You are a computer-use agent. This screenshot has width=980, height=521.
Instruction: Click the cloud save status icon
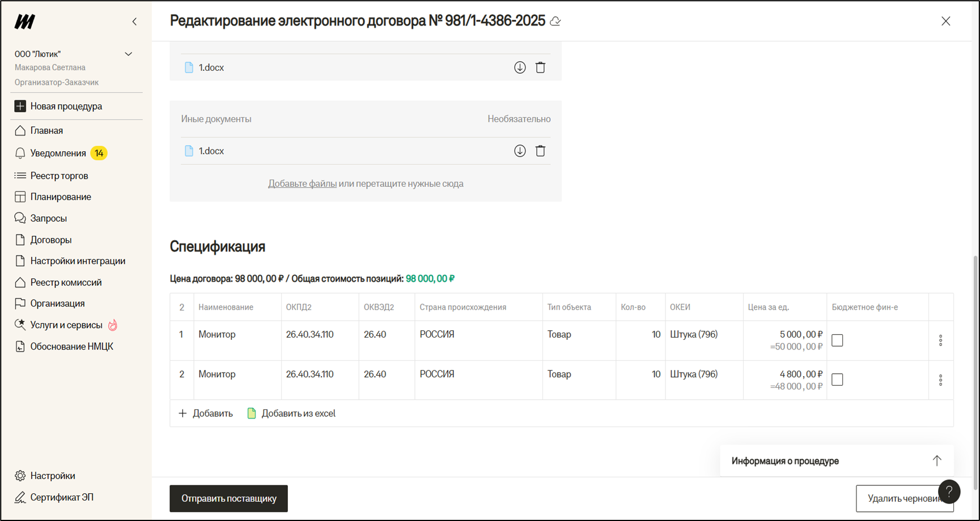[555, 22]
